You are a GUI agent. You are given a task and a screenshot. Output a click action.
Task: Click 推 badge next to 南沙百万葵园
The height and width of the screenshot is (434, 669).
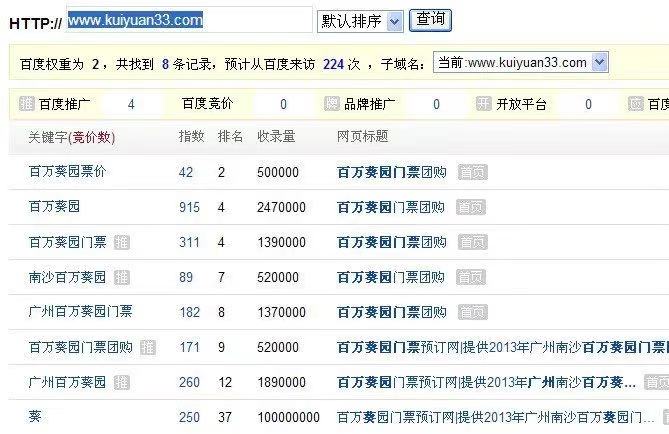click(122, 277)
